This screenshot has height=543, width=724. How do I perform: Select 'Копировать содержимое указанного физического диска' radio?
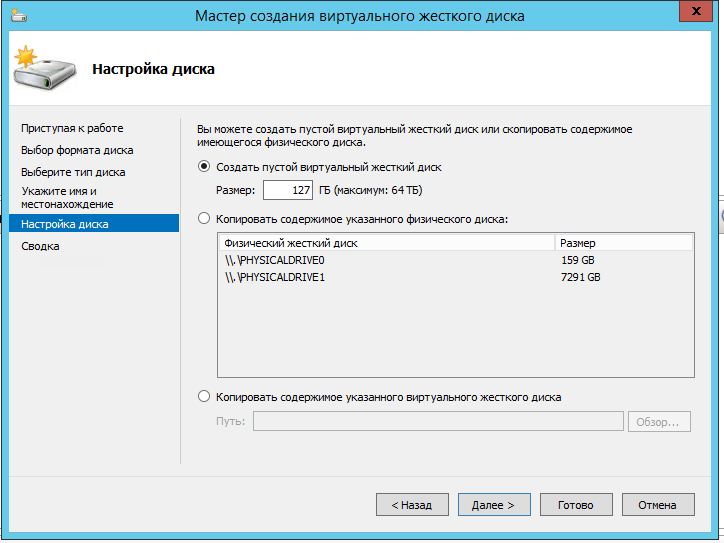point(205,218)
